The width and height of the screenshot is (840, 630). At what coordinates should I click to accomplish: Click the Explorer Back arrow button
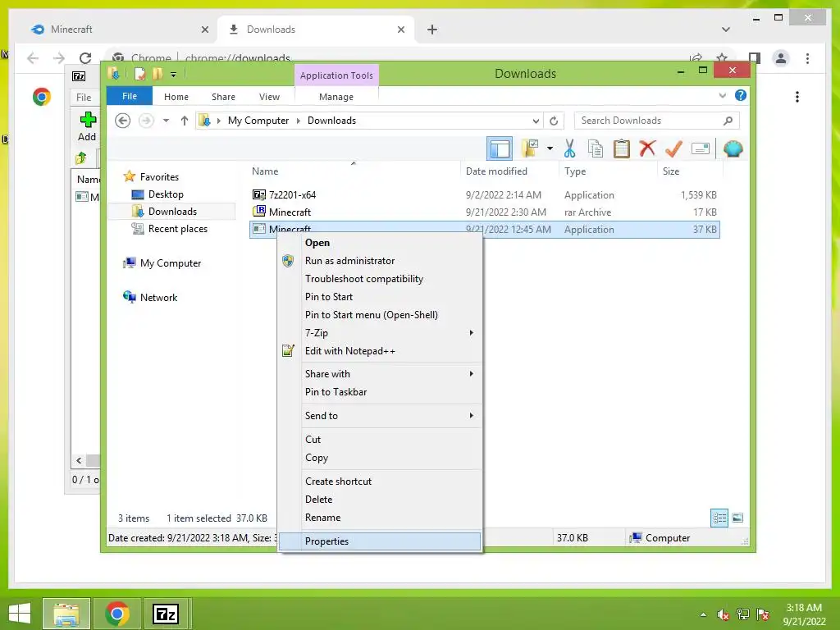pos(123,121)
